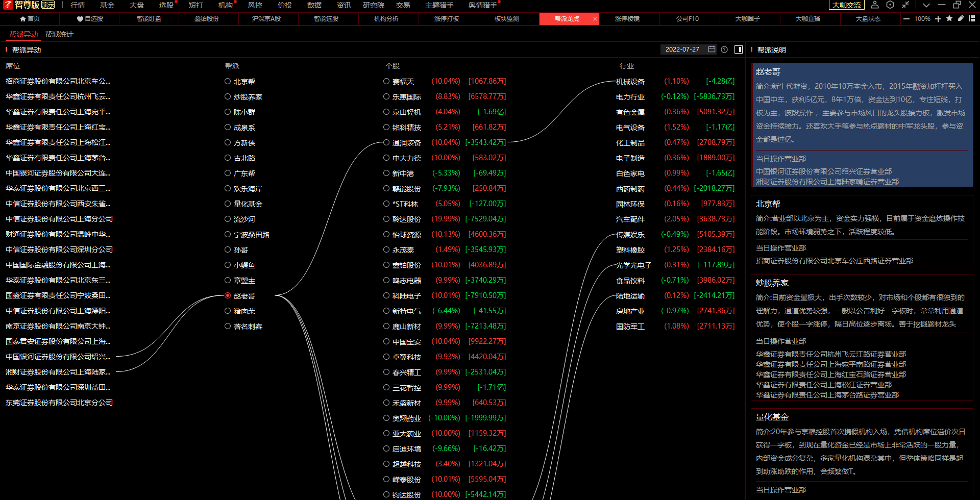Open the 选股 menu
This screenshot has height=500, width=980.
click(166, 5)
